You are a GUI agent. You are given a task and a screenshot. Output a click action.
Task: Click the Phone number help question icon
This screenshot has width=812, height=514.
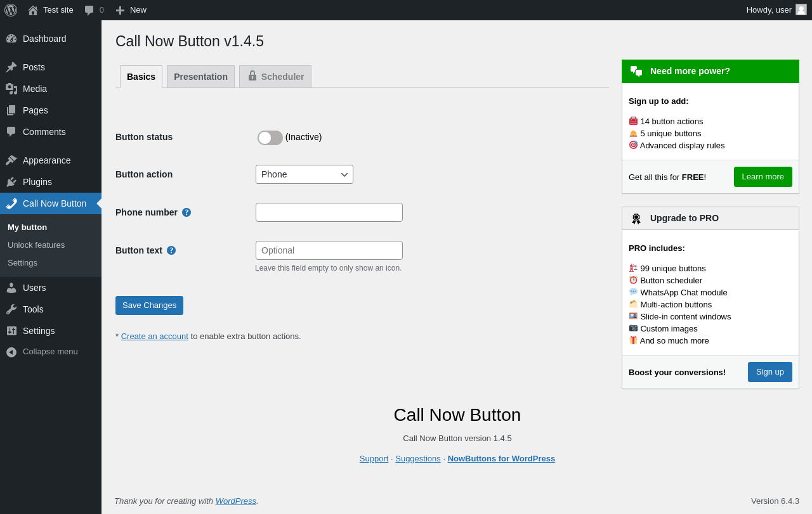[x=187, y=212]
